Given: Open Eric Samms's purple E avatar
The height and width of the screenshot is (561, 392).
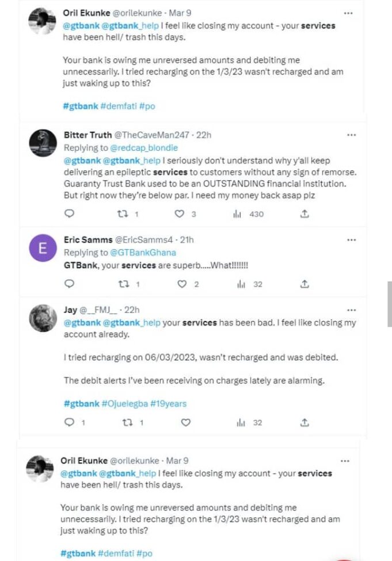Looking at the screenshot, I should pos(42,249).
